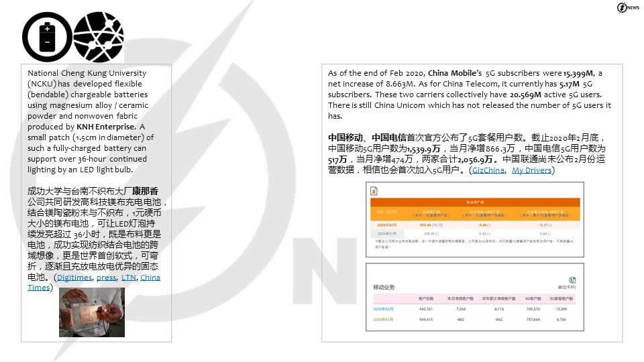The width and height of the screenshot is (644, 362).
Task: Select the orange China Telecom subscriber table image
Action: (475, 220)
